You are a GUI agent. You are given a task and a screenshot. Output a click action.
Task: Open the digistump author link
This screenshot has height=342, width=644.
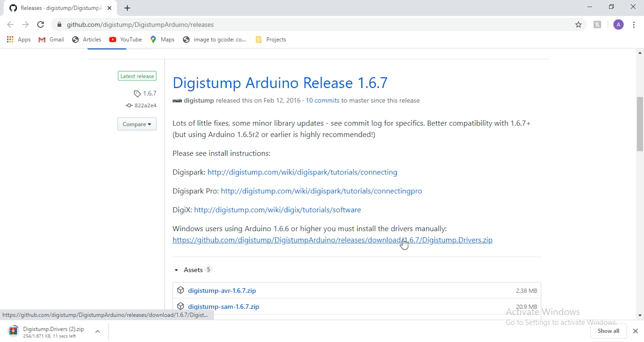click(199, 100)
